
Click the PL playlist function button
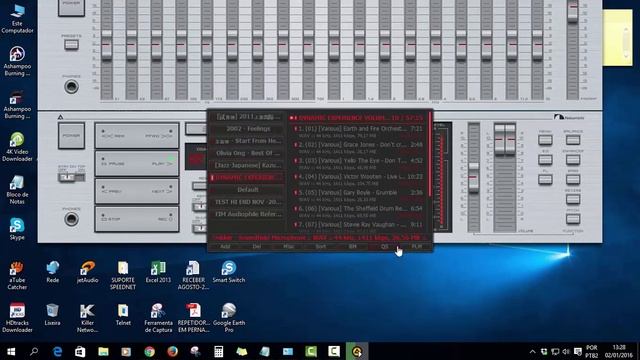click(x=545, y=179)
